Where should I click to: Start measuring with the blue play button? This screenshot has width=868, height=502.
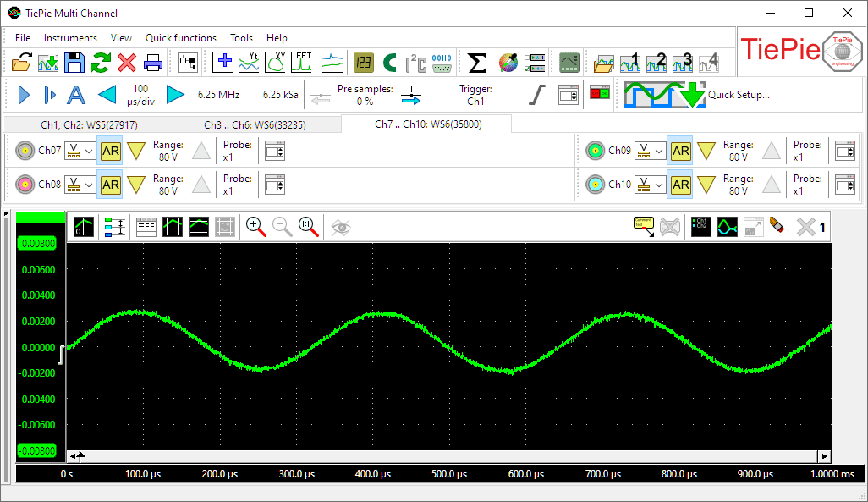(24, 95)
